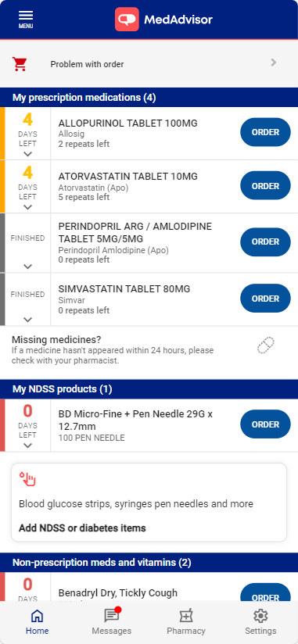
Task: Open the hamburger MENU icon
Action: (x=26, y=20)
